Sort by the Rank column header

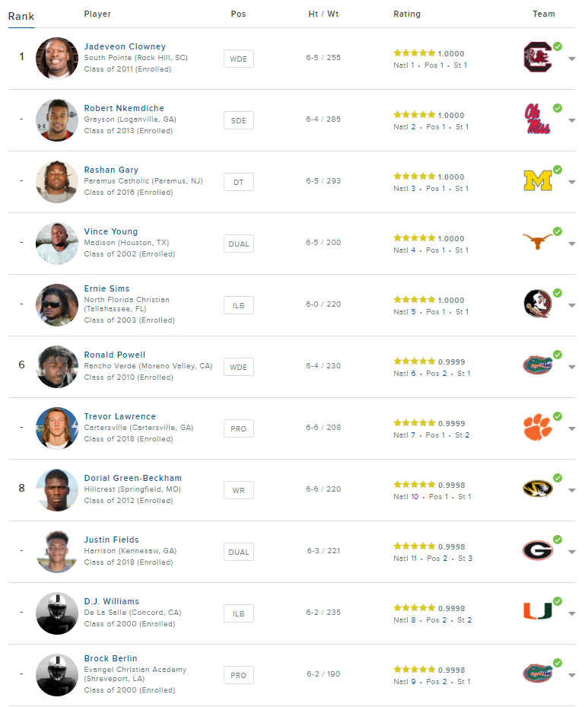click(x=21, y=16)
